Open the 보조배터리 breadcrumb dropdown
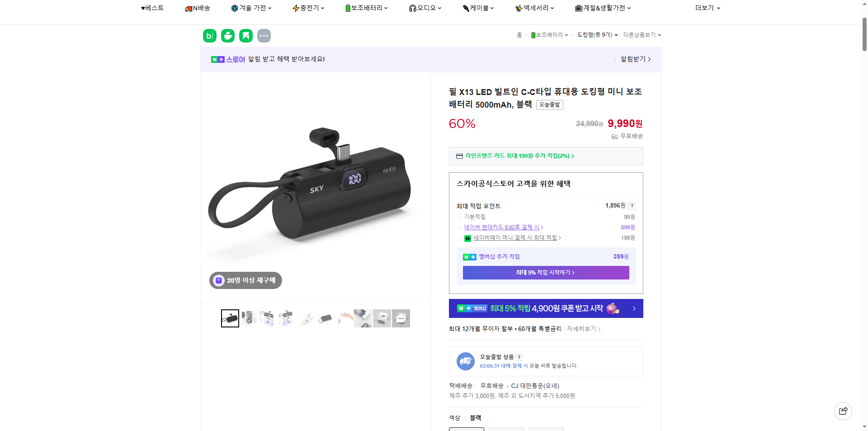868x431 pixels. [549, 35]
